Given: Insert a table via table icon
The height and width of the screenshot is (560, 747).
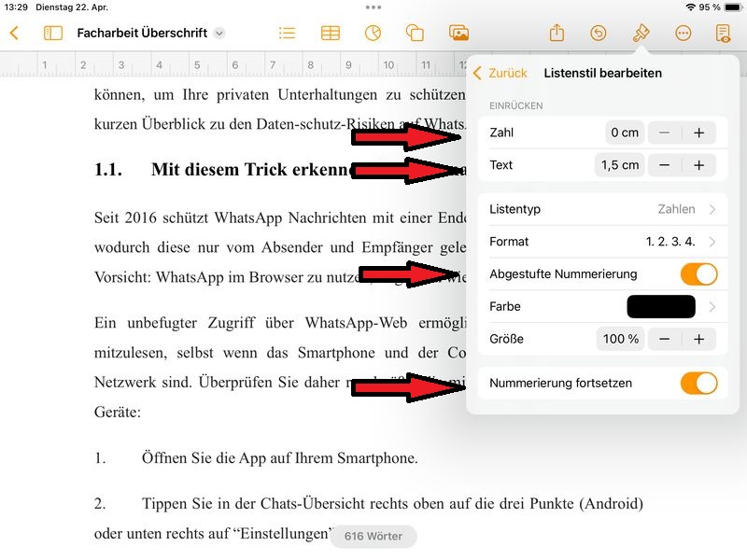Looking at the screenshot, I should click(331, 33).
